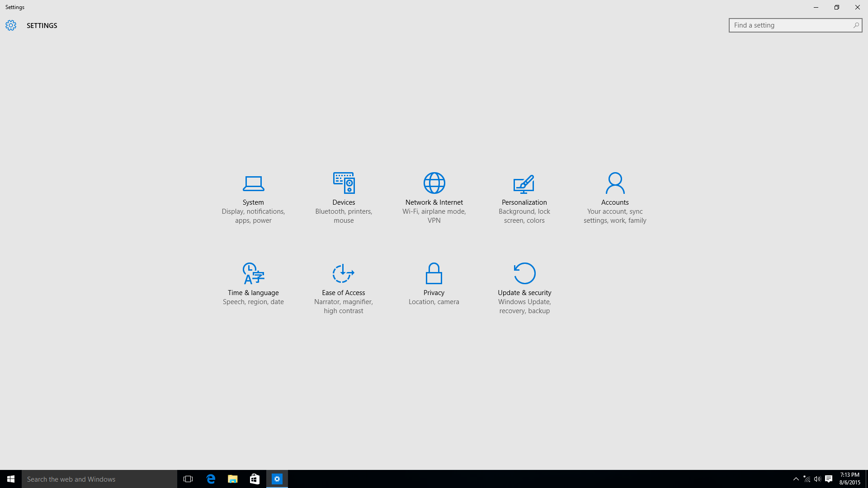Launch Microsoft Edge from the taskbar

tap(211, 479)
